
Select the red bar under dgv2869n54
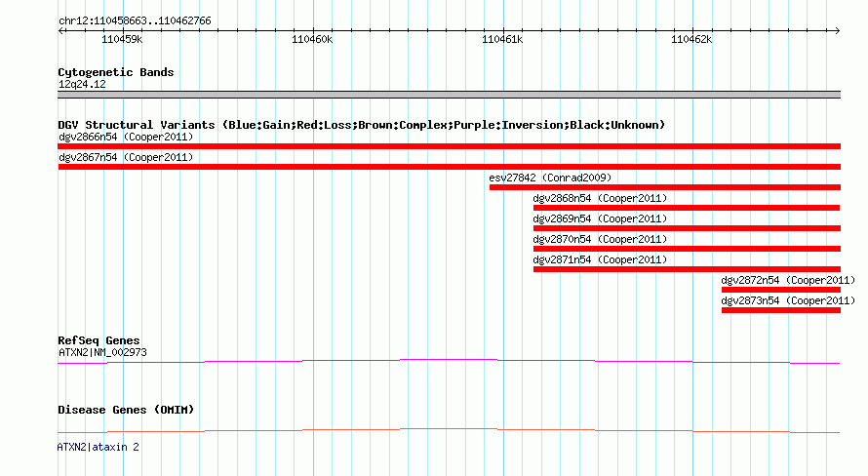pyautogui.click(x=687, y=228)
